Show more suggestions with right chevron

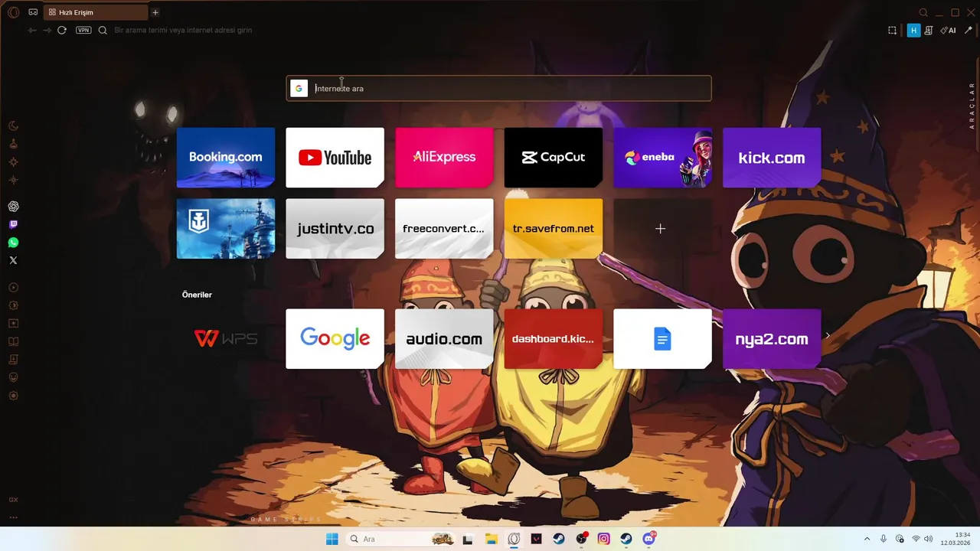828,335
